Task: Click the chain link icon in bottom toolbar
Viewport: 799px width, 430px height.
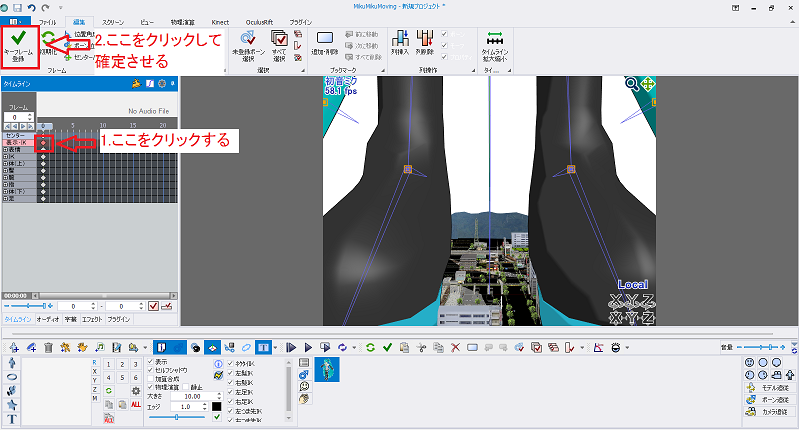Action: pyautogui.click(x=246, y=347)
